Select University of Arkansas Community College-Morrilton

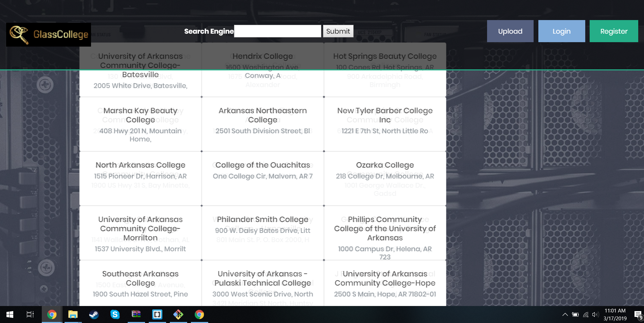tap(140, 228)
